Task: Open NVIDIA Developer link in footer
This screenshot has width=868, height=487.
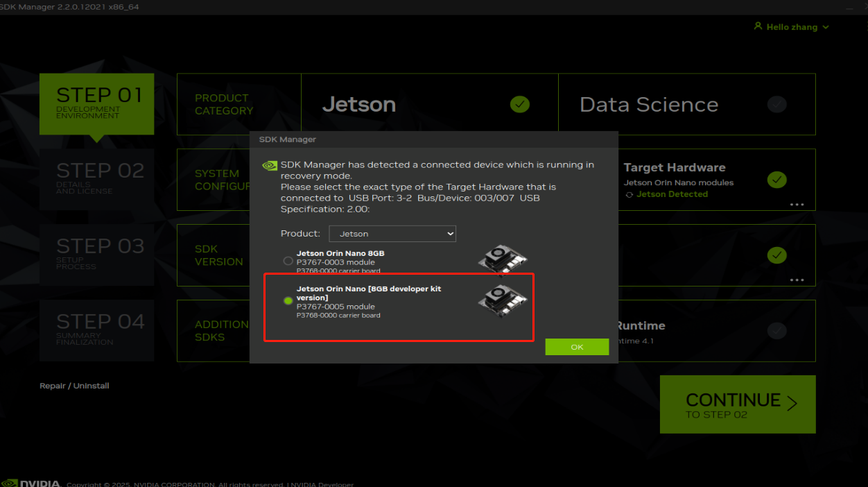Action: coord(322,484)
